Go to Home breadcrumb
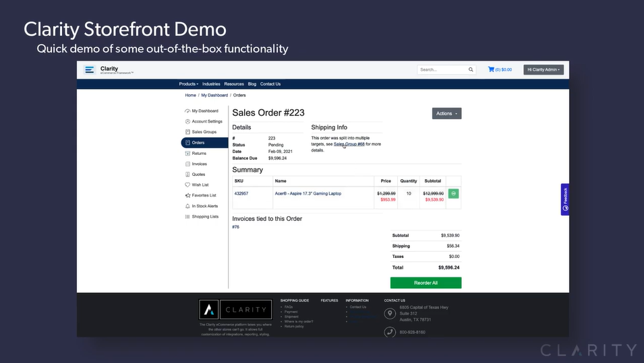 190,95
